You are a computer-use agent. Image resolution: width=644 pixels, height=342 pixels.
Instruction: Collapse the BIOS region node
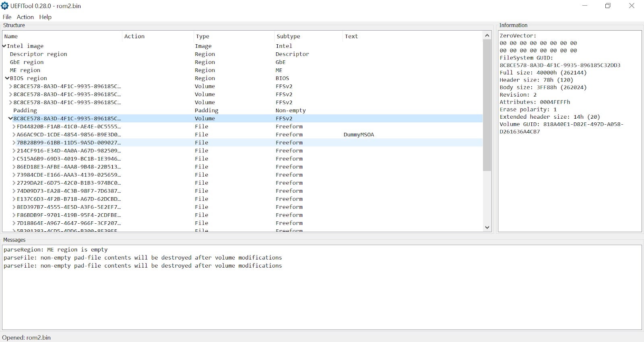tap(7, 78)
